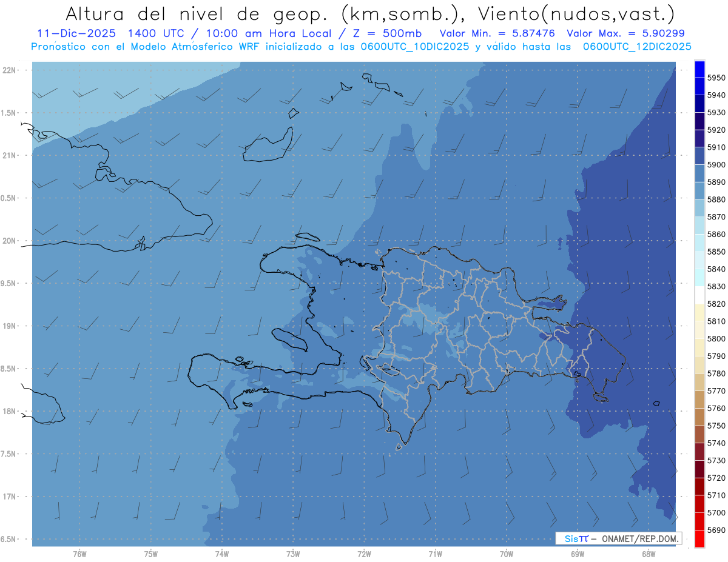
Task: Click the '5710' legend value
Action: (716, 495)
